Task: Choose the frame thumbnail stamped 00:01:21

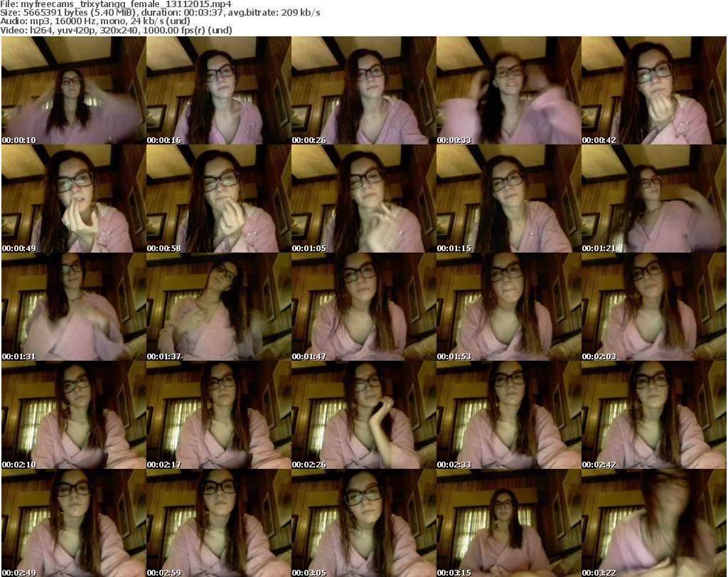Action: (654, 198)
